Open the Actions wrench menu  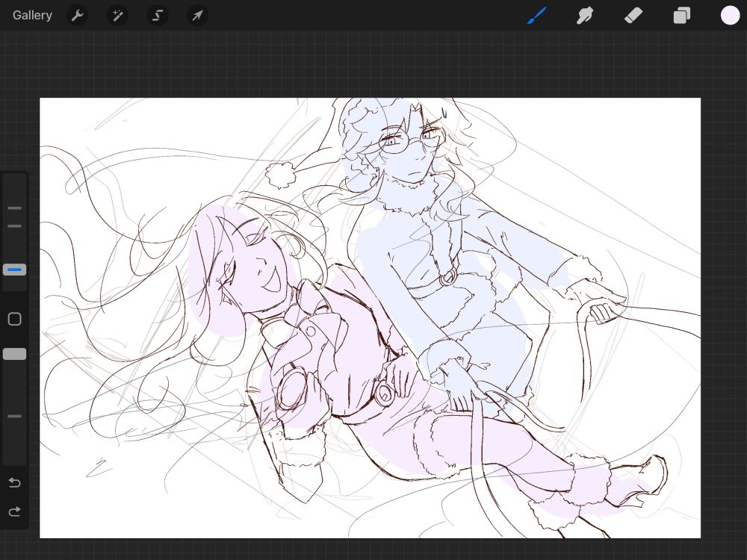tap(77, 16)
